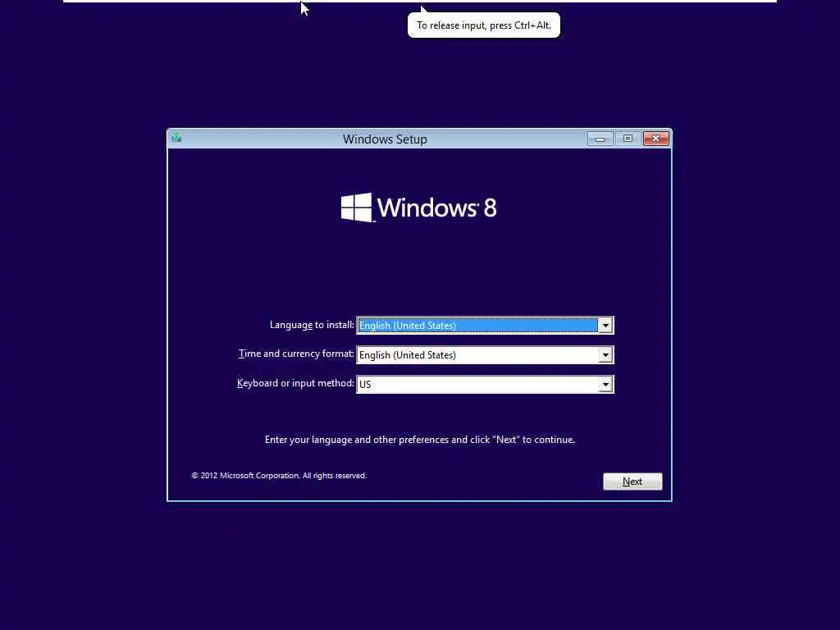840x630 pixels.
Task: Click the 'Keyboard or input method:' label
Action: coord(295,383)
